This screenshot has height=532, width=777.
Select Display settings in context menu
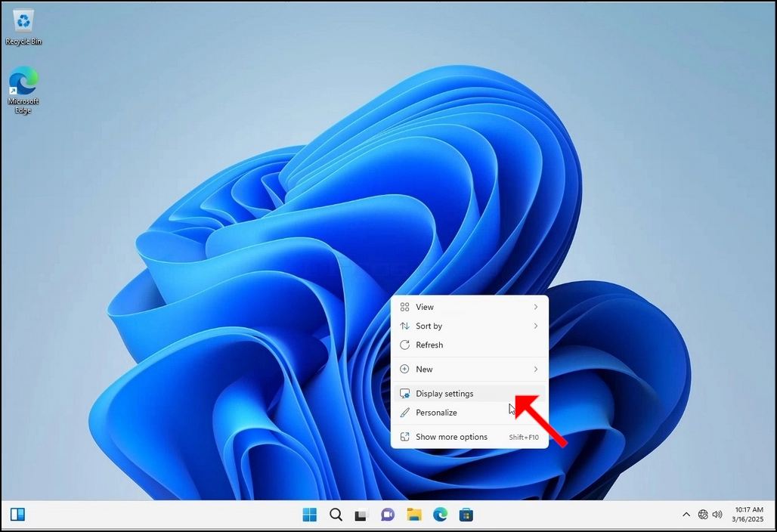(469, 393)
